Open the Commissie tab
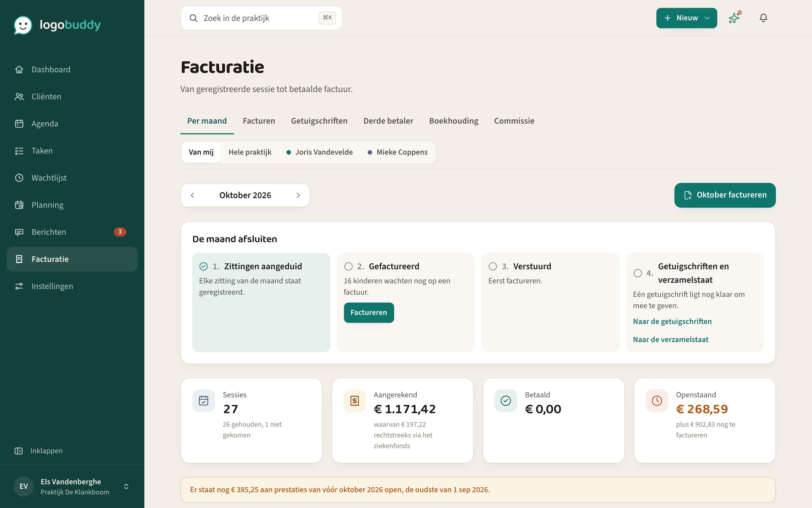 (x=514, y=121)
